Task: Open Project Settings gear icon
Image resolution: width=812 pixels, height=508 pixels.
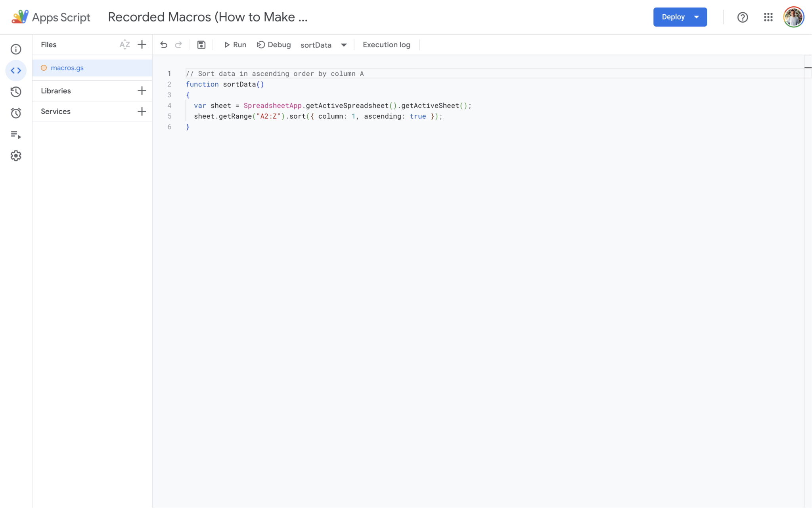Action: pyautogui.click(x=16, y=156)
